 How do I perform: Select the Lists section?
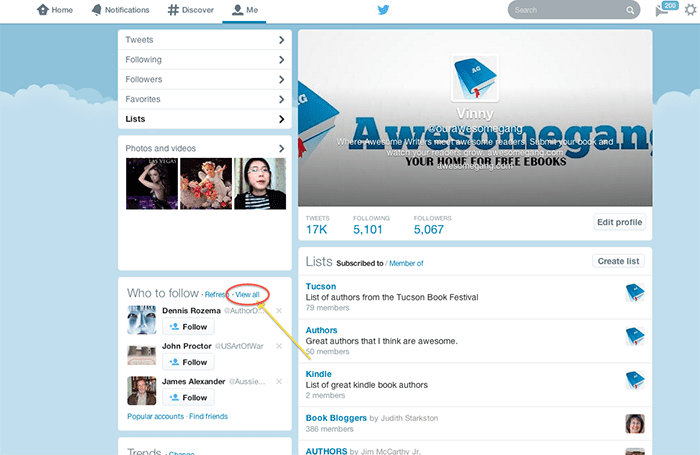204,119
